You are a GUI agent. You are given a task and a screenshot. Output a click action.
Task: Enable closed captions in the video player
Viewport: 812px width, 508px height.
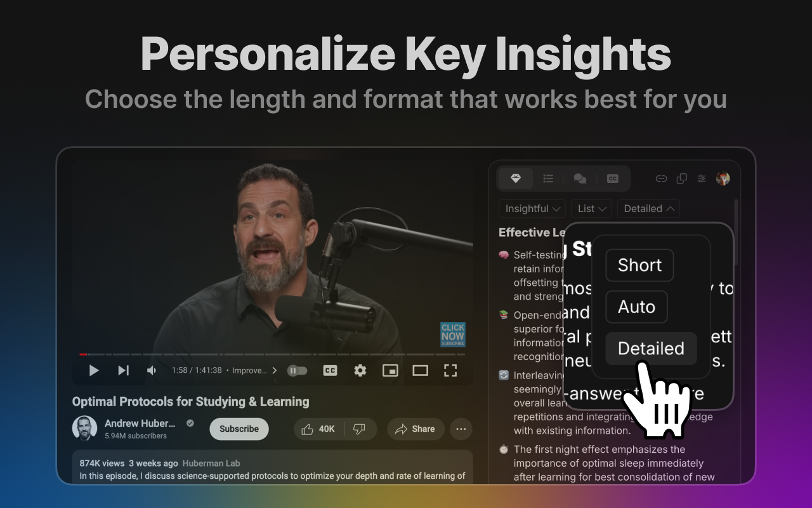[x=330, y=370]
